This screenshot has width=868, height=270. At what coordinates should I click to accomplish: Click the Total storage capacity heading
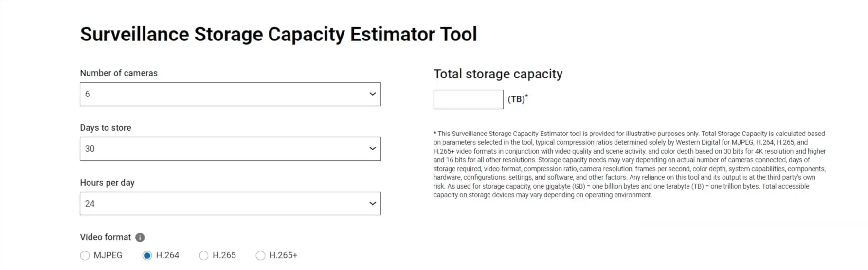[498, 74]
